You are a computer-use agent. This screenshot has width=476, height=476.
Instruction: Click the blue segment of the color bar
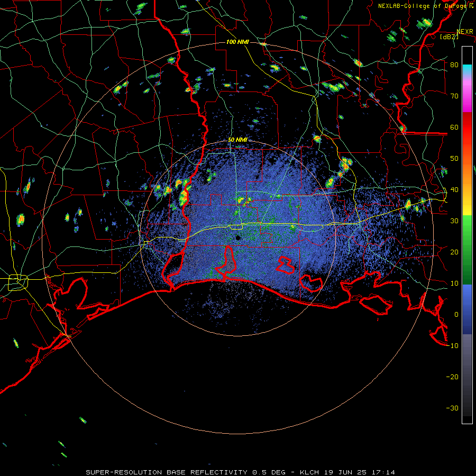pyautogui.click(x=467, y=309)
